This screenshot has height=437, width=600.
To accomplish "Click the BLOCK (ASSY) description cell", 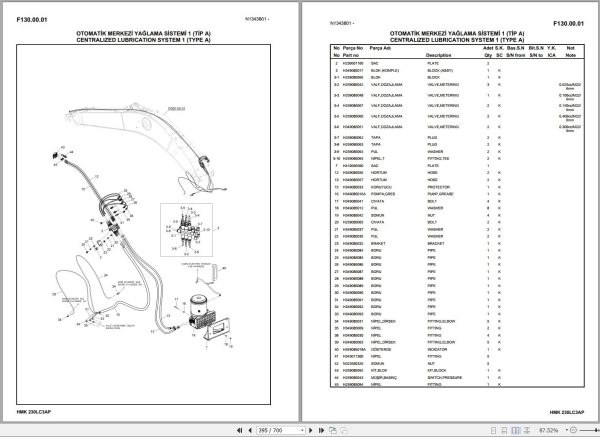I will tap(440, 70).
